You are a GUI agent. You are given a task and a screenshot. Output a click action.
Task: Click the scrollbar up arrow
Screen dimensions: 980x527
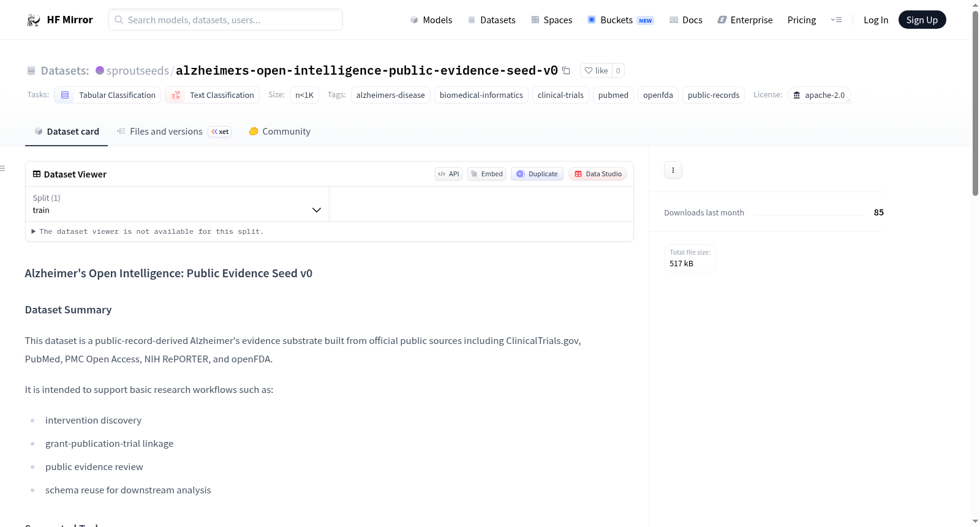point(976,5)
